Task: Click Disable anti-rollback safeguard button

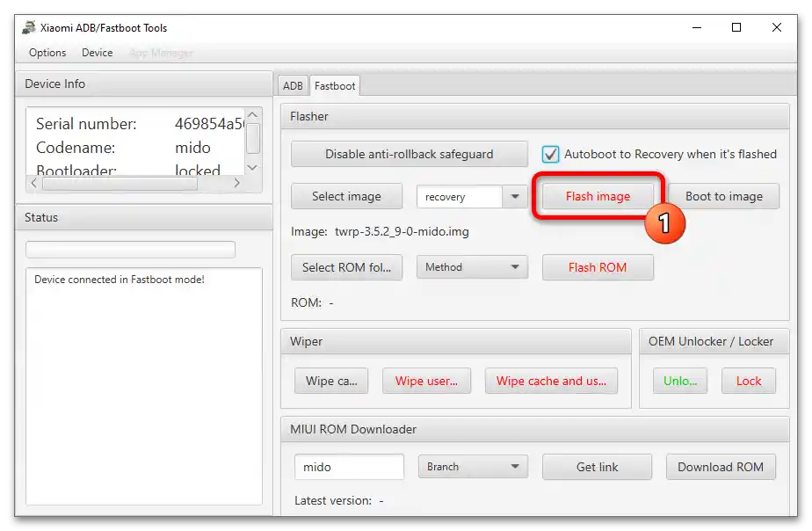Action: [410, 154]
